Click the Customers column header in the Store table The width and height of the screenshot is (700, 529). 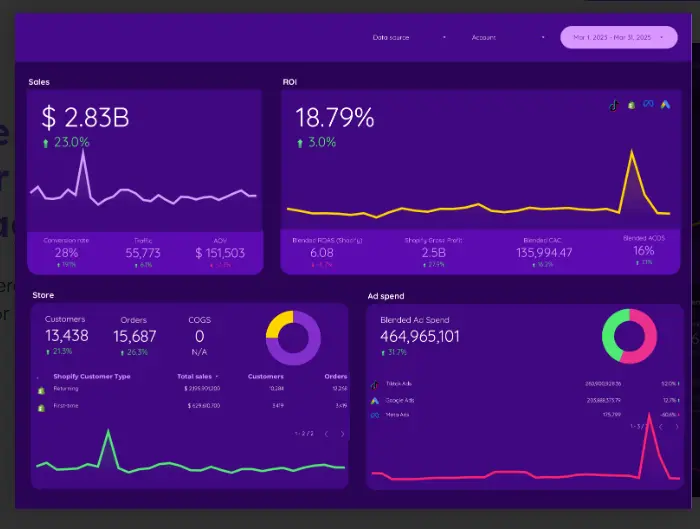pyautogui.click(x=266, y=376)
